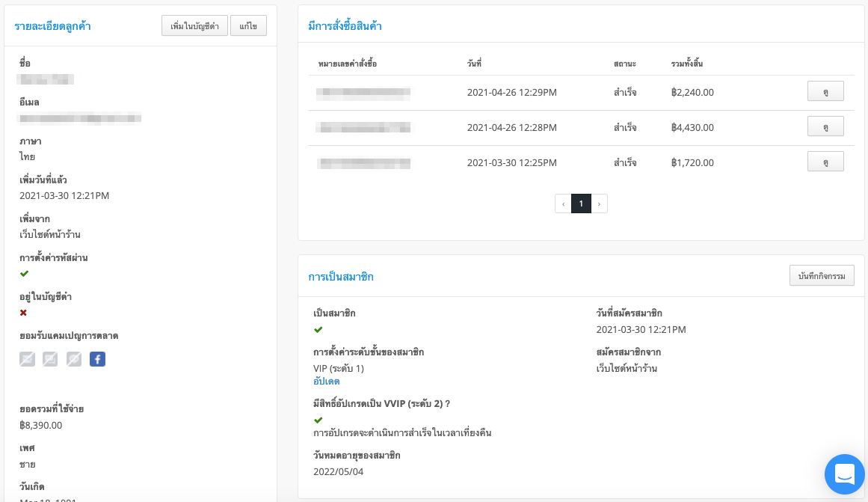View the ฿2,240.00 order
Image resolution: width=868 pixels, height=502 pixels.
point(825,91)
